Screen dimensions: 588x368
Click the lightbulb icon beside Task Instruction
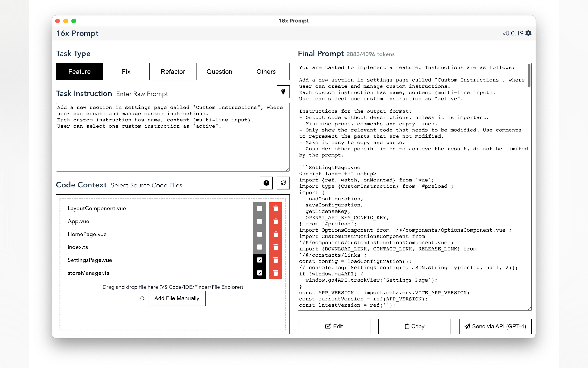click(x=283, y=92)
